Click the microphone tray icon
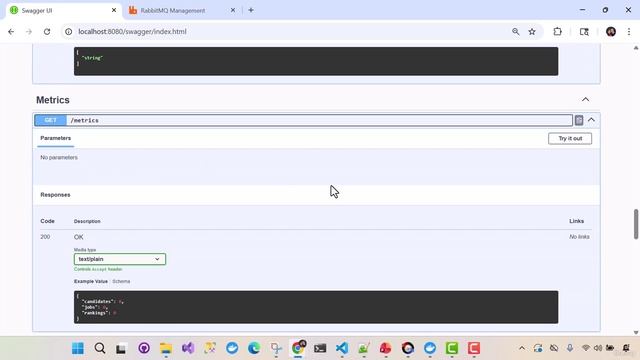The width and height of the screenshot is (640, 360). [x=570, y=348]
